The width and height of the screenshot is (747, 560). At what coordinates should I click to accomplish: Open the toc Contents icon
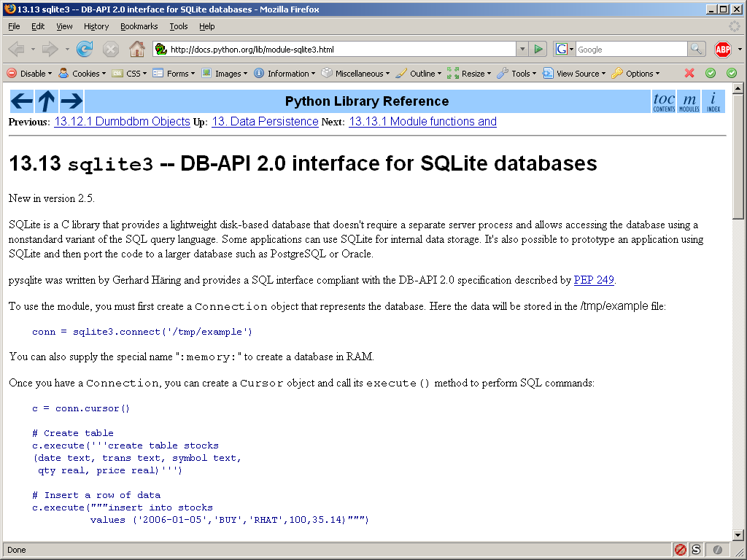pyautogui.click(x=664, y=101)
